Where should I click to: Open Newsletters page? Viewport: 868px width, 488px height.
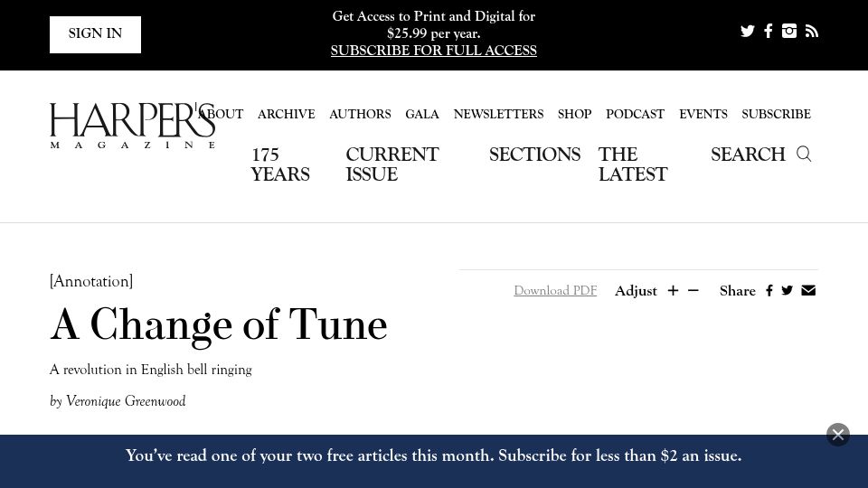498,114
